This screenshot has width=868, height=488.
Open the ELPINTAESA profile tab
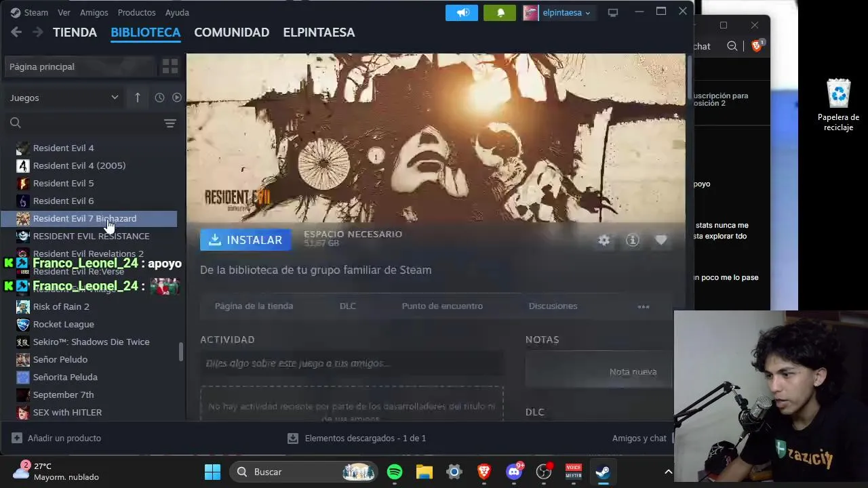coord(319,32)
